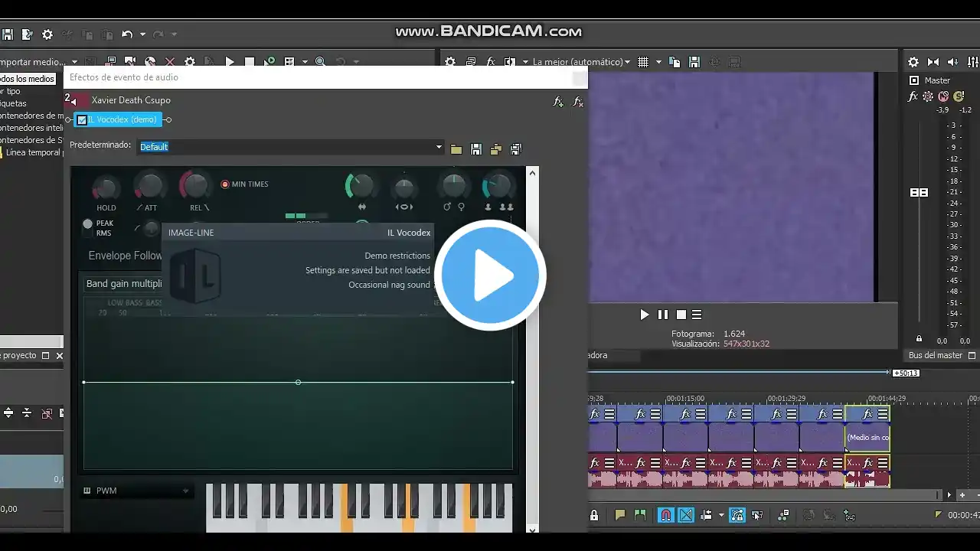Image resolution: width=980 pixels, height=551 pixels.
Task: Start media preview in Project Media toolbar
Action: click(230, 62)
